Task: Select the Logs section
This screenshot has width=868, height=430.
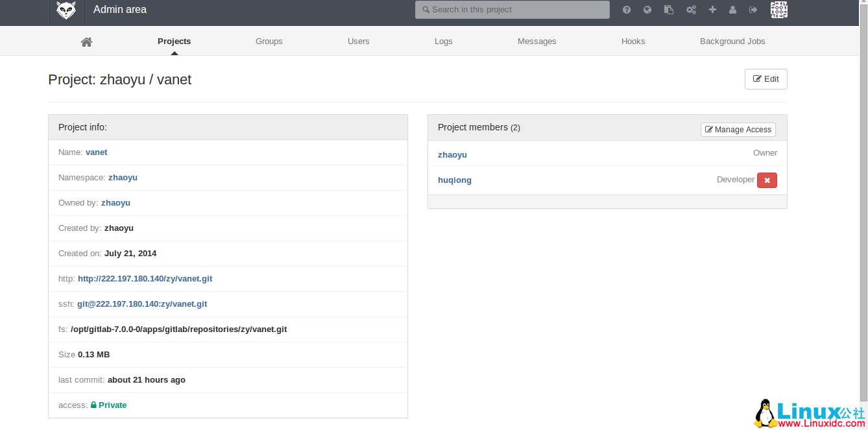Action: coord(443,41)
